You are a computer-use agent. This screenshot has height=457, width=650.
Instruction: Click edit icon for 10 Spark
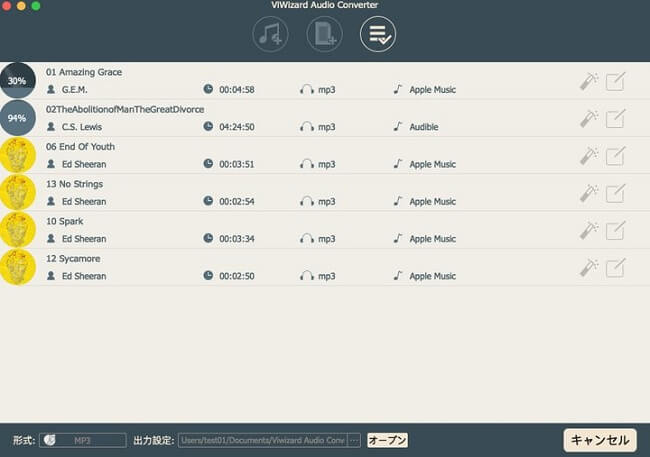coord(615,231)
